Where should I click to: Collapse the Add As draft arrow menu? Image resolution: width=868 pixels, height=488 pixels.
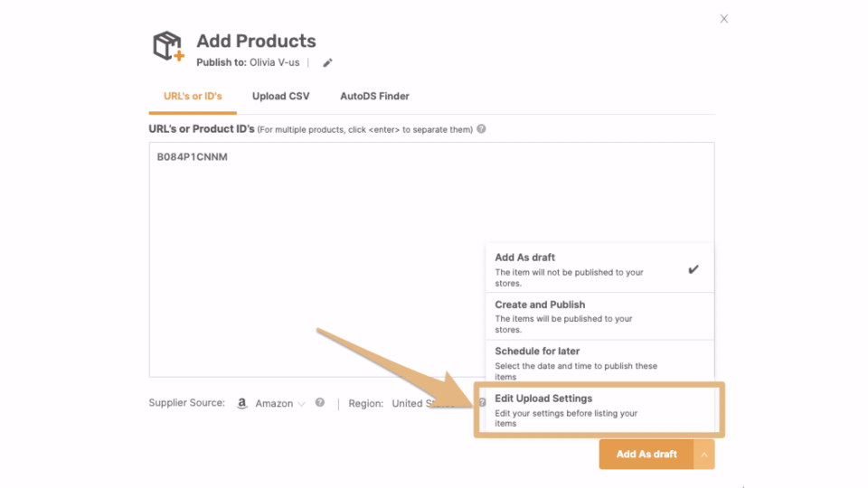(x=703, y=455)
